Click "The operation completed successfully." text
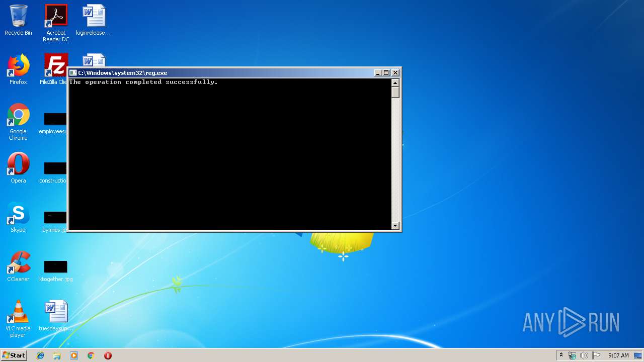Viewport: 644px width, 362px height. [x=143, y=82]
